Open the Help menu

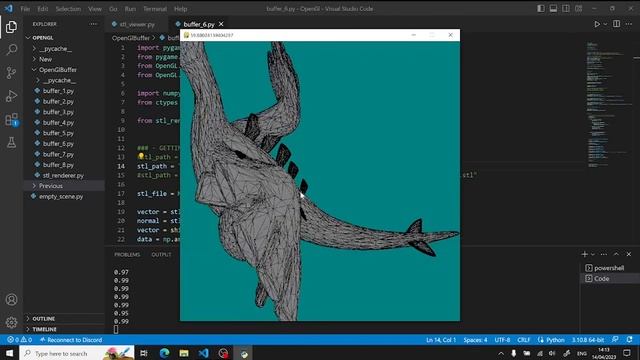pyautogui.click(x=180, y=9)
